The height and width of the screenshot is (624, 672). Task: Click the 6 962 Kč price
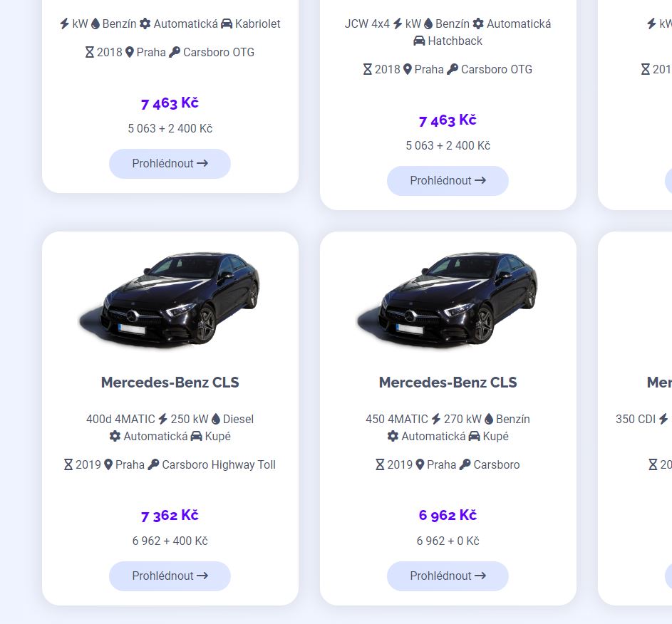[x=448, y=515]
